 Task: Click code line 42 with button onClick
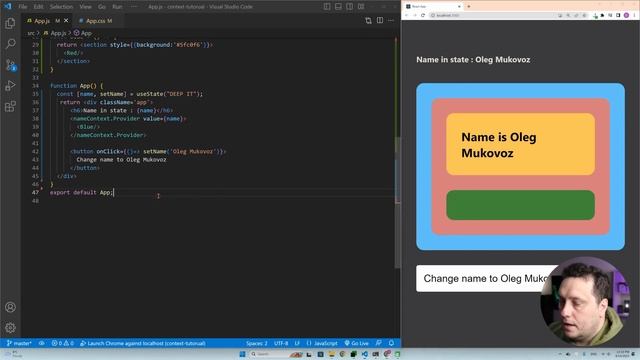pos(148,151)
